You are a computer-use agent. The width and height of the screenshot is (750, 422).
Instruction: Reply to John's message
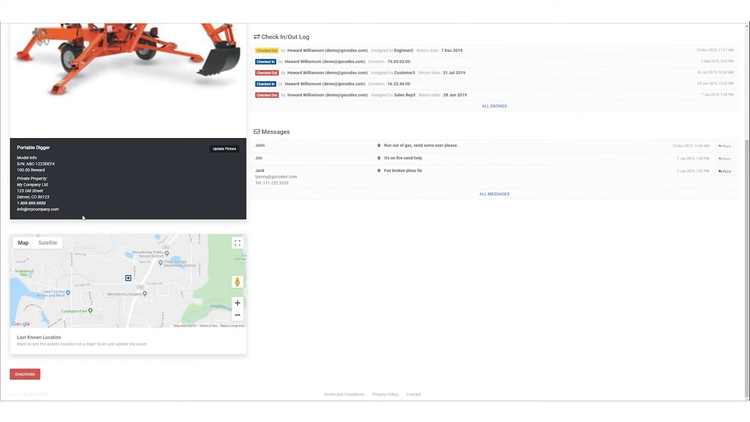(725, 146)
